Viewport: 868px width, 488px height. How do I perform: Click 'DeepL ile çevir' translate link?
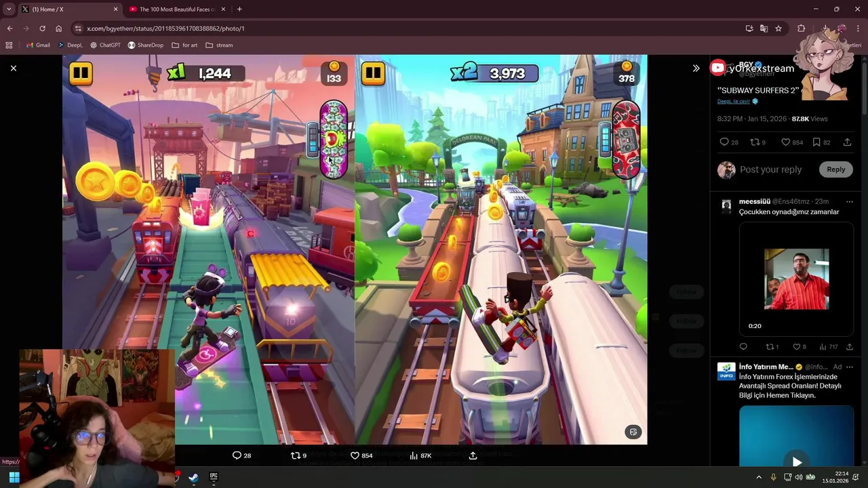tap(734, 101)
